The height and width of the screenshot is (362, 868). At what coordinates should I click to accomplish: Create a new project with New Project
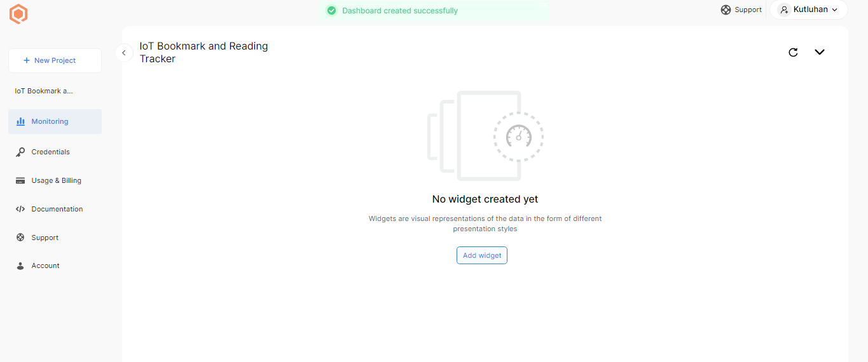[55, 60]
